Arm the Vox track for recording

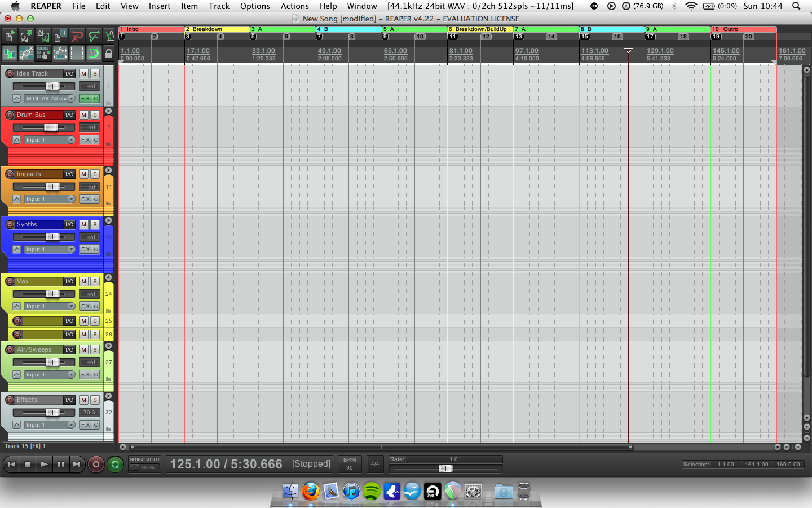(10, 281)
